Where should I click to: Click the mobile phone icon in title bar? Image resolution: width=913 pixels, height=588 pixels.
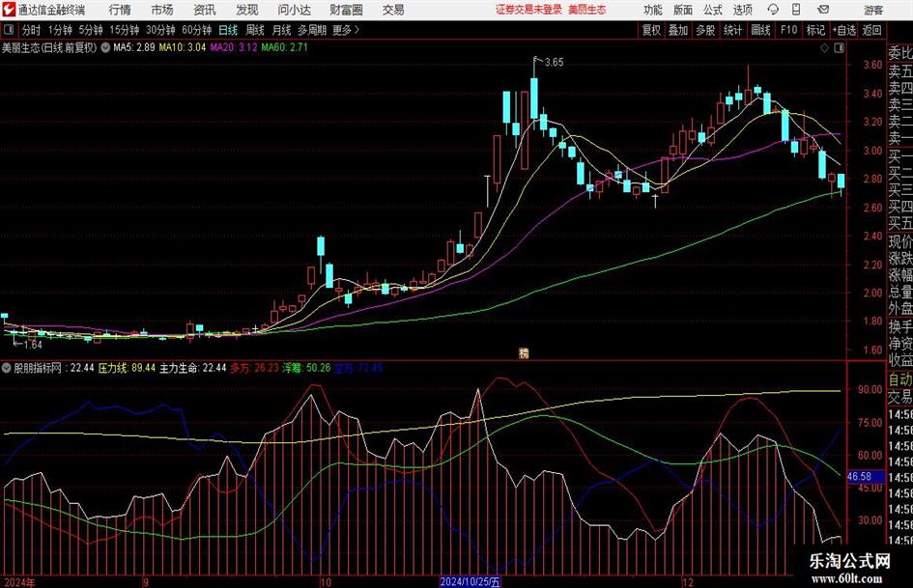(x=796, y=10)
